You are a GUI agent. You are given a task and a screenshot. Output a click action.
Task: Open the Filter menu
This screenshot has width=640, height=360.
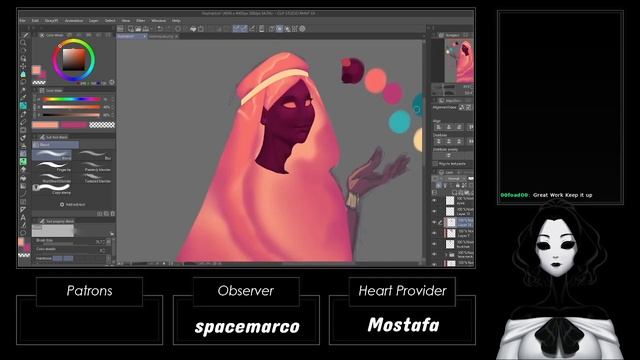pos(140,20)
